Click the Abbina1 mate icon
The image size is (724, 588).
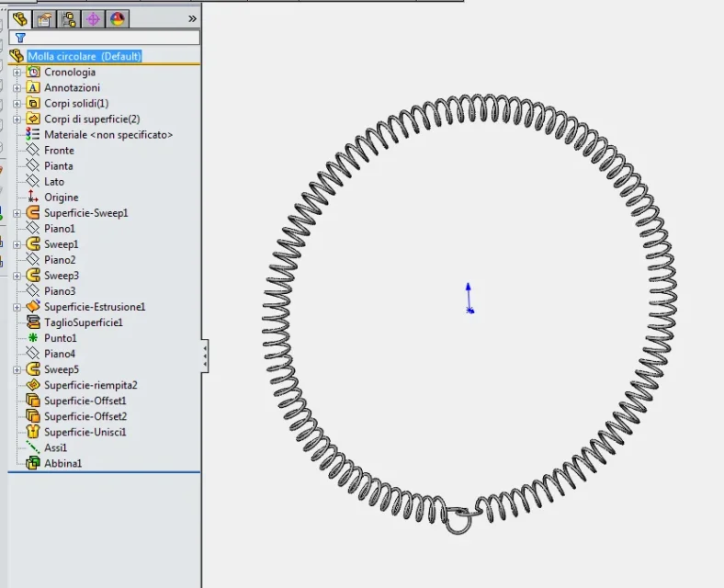click(x=33, y=463)
